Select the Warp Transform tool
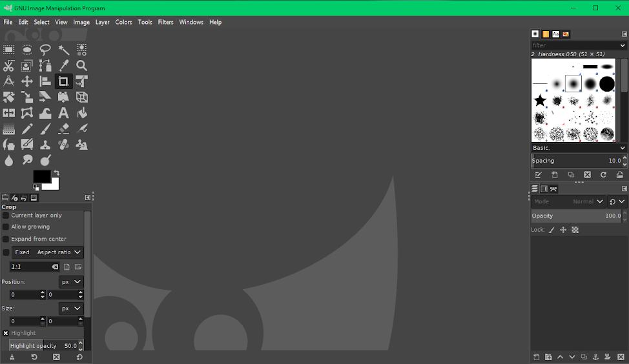 point(45,113)
